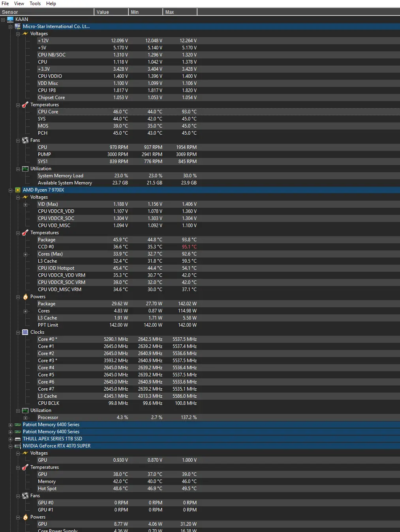The height and width of the screenshot is (532, 400).
Task: Expand the THULL APEX SERIES 1TB SSD node
Action: [11, 439]
